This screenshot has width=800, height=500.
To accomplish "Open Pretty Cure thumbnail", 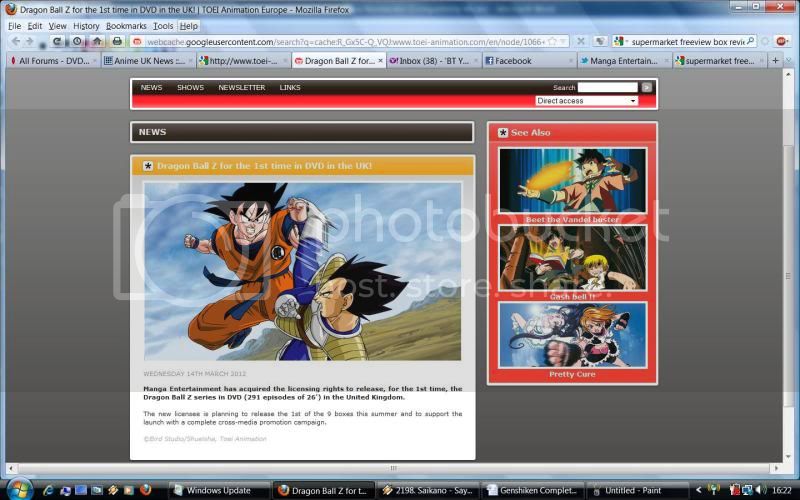I will pyautogui.click(x=572, y=335).
